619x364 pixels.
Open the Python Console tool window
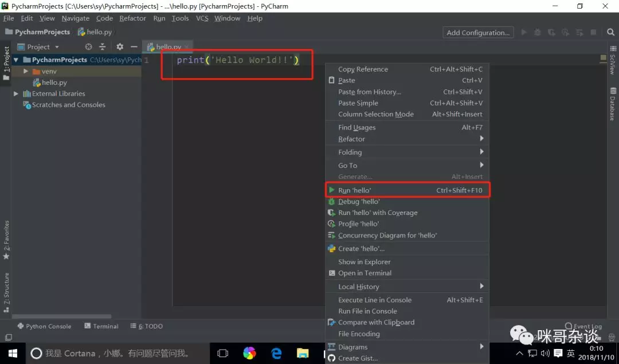(44, 326)
